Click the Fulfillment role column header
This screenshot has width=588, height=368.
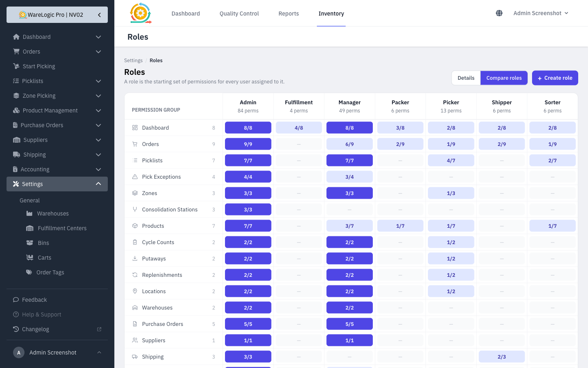299,106
